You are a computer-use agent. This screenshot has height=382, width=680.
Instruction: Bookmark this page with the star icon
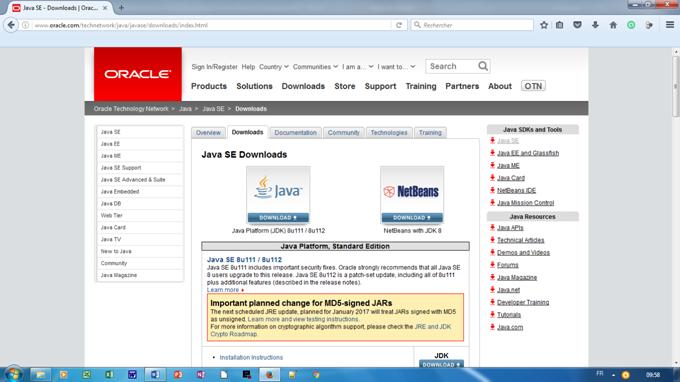coord(544,25)
